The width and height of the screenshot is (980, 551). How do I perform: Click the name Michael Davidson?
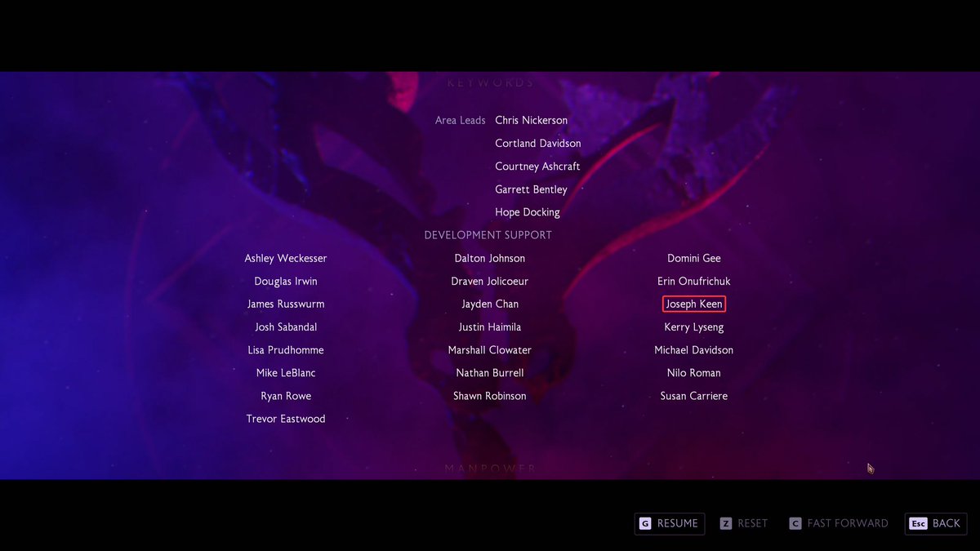(694, 349)
